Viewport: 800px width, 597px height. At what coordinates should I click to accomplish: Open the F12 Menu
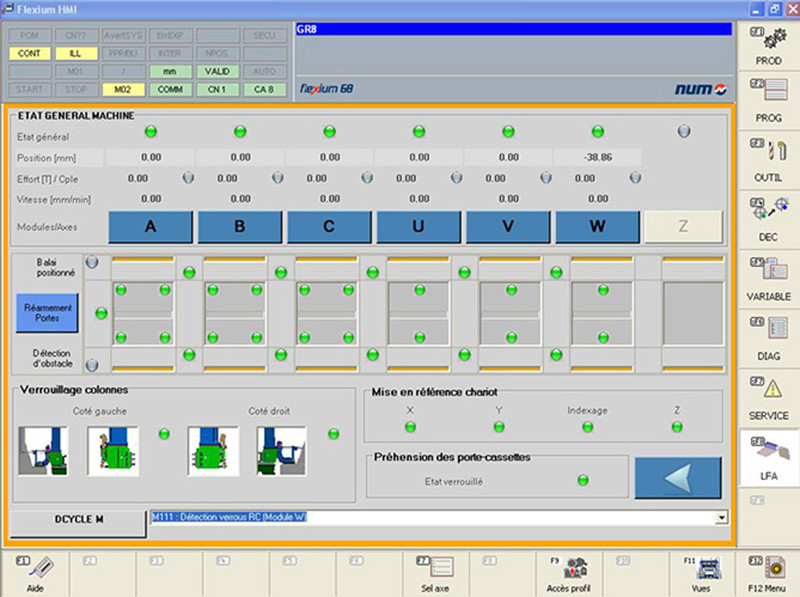(x=767, y=573)
